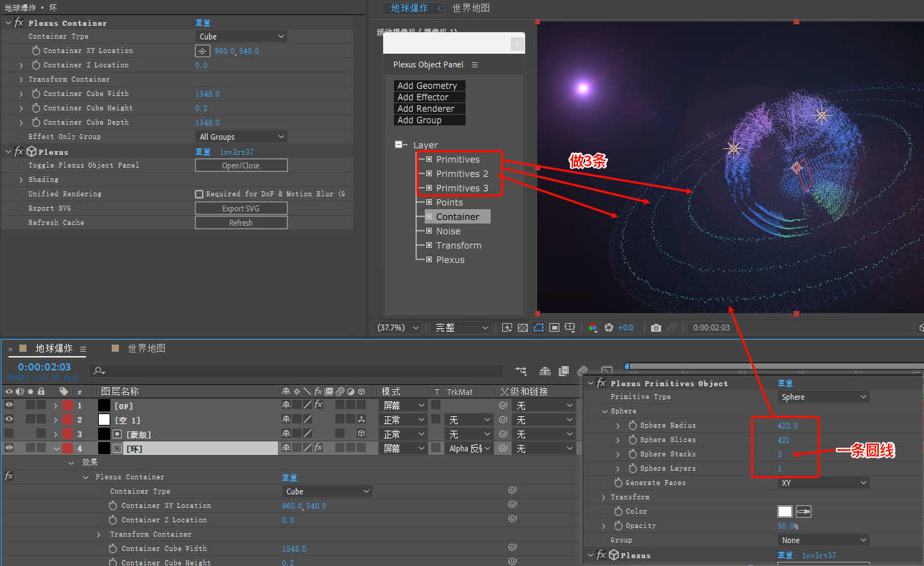Click Export SVG button
Viewport: 924px width, 566px height.
click(x=241, y=208)
